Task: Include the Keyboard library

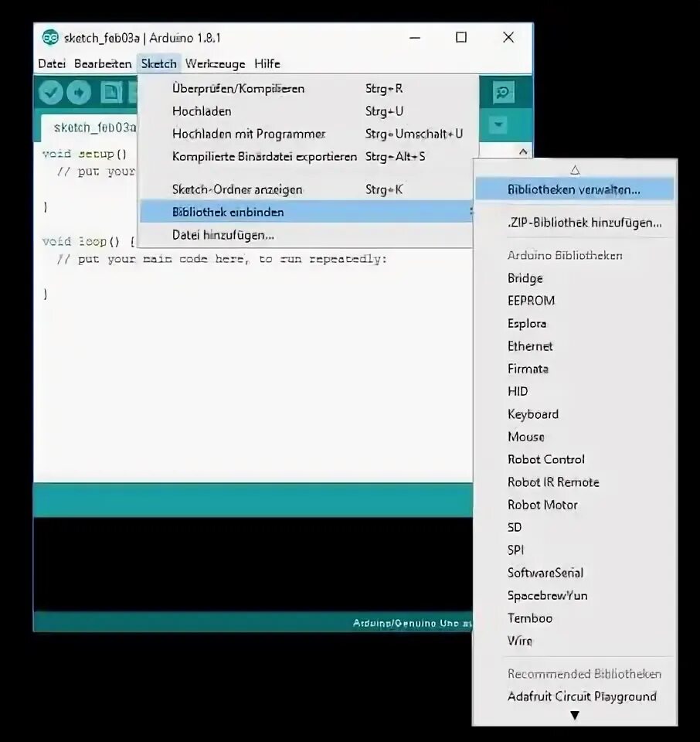Action: [574, 414]
